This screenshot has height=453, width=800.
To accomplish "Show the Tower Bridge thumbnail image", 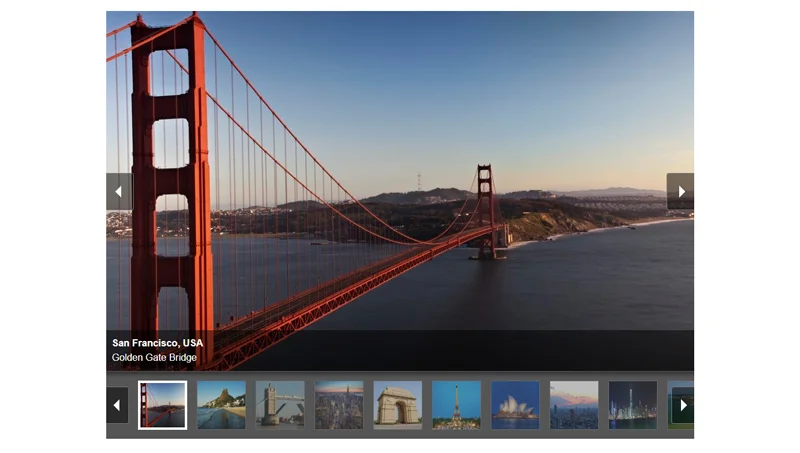I will (x=280, y=405).
